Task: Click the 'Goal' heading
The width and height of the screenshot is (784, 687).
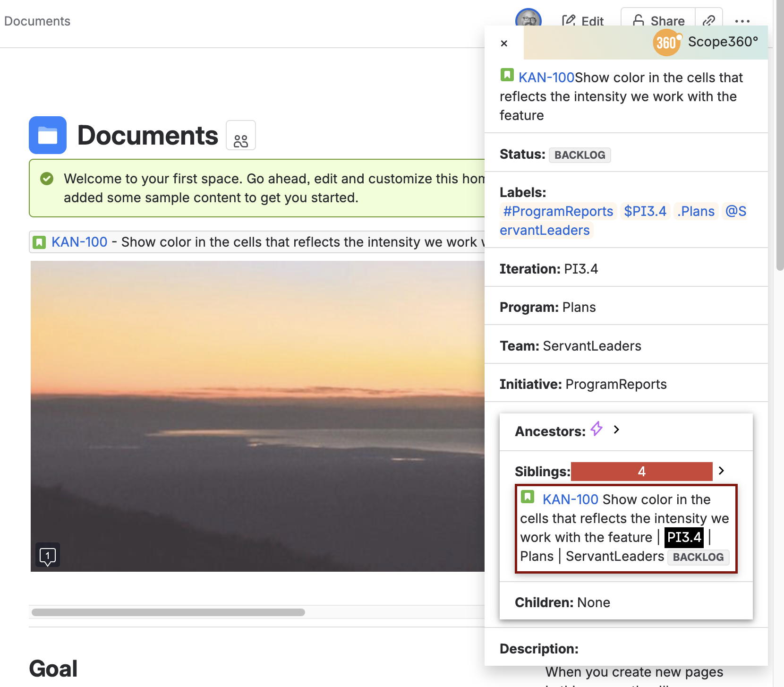Action: [53, 669]
